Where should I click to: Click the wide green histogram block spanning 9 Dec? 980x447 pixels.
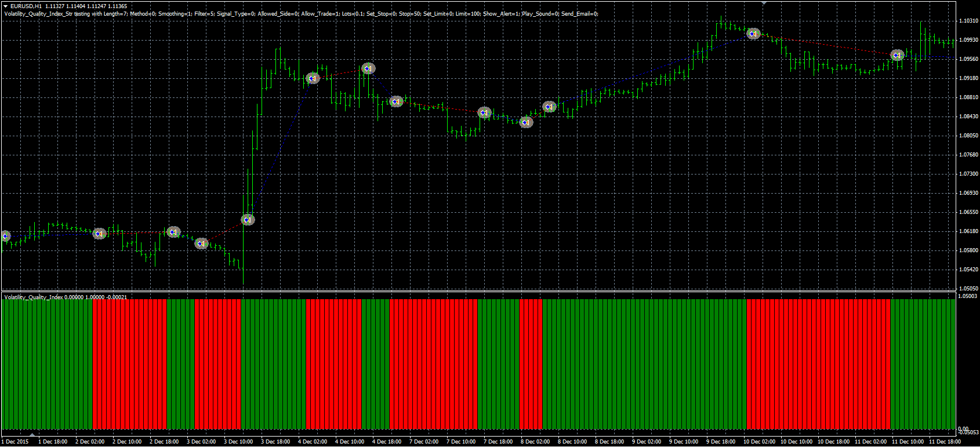pyautogui.click(x=644, y=364)
